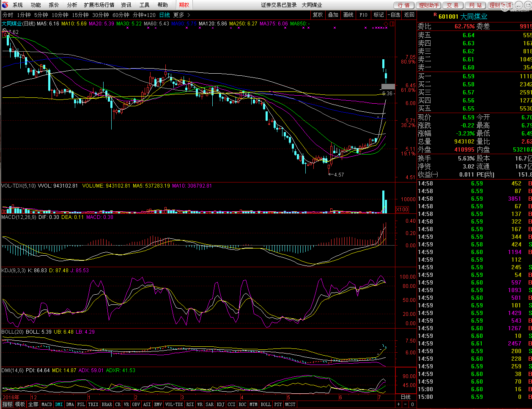The image size is (532, 409).
Task: Click the 叠加 overlay button
Action: coord(333,15)
